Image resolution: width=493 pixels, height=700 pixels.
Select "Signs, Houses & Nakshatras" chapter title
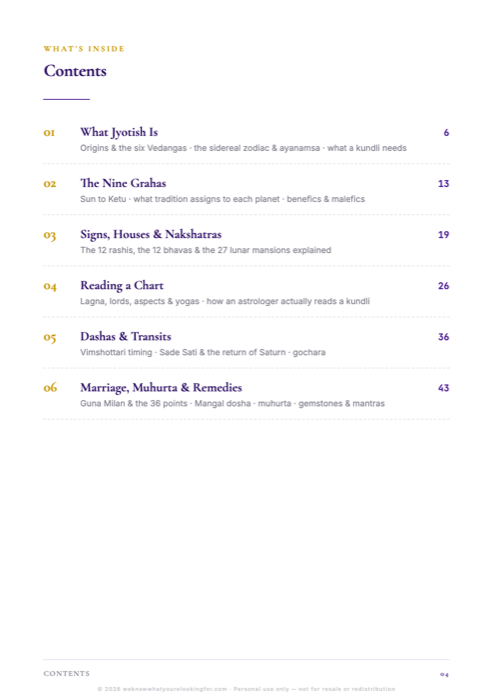tap(150, 234)
